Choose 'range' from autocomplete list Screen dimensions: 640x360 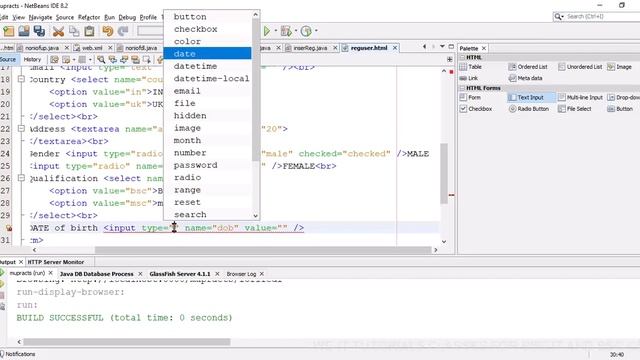pos(208,190)
